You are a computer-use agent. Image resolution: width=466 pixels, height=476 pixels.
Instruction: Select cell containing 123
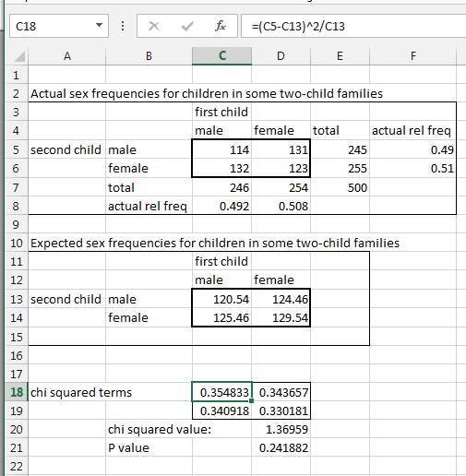281,168
